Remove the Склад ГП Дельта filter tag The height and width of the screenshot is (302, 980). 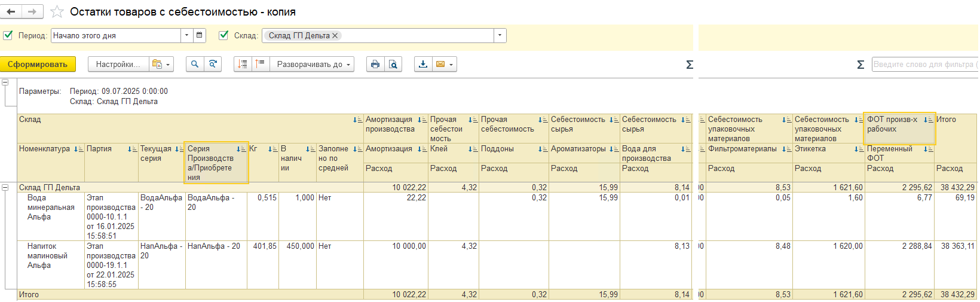pyautogui.click(x=335, y=36)
